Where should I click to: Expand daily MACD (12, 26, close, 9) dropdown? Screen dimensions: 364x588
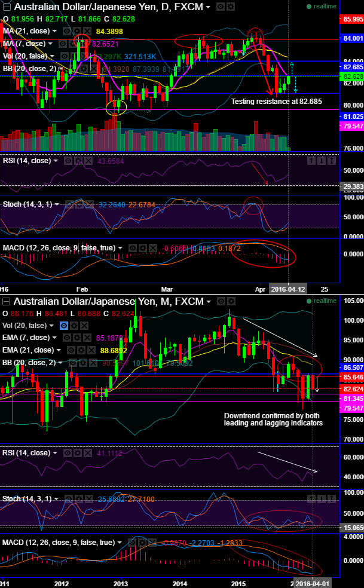pyautogui.click(x=120, y=248)
